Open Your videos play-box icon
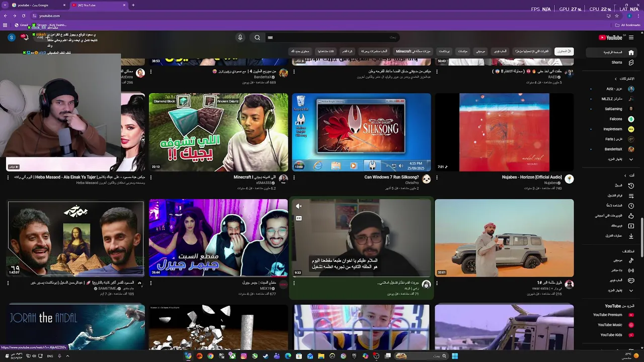 click(631, 226)
